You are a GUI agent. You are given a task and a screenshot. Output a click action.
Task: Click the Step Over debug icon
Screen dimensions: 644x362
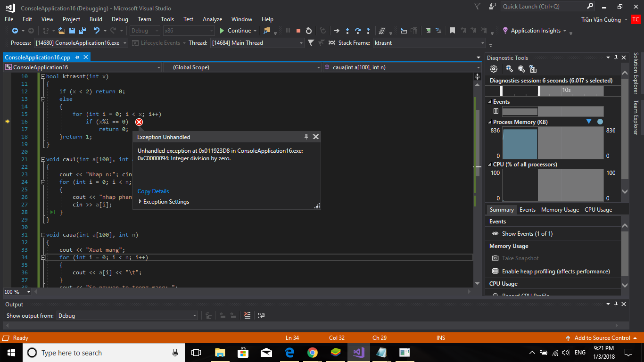tap(358, 31)
